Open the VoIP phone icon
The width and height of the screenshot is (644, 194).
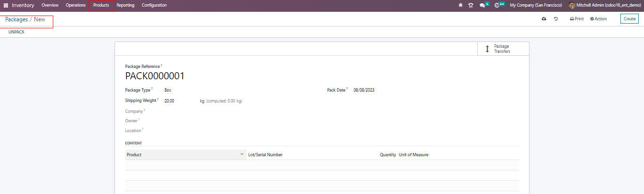(471, 5)
